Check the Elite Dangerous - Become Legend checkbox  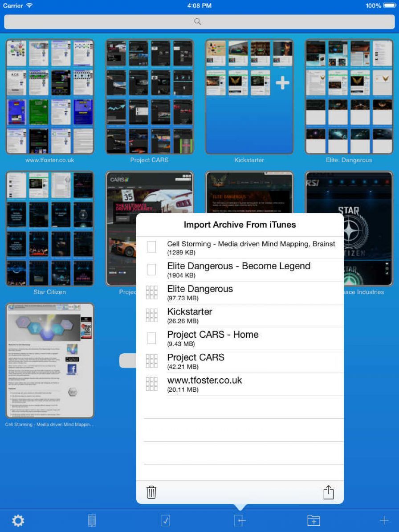[151, 270]
